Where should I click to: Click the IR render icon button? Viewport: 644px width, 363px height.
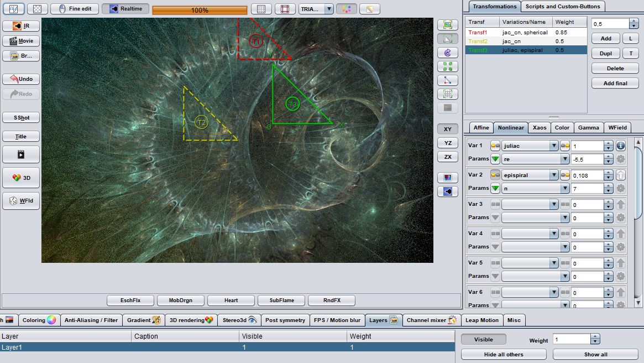pos(21,26)
